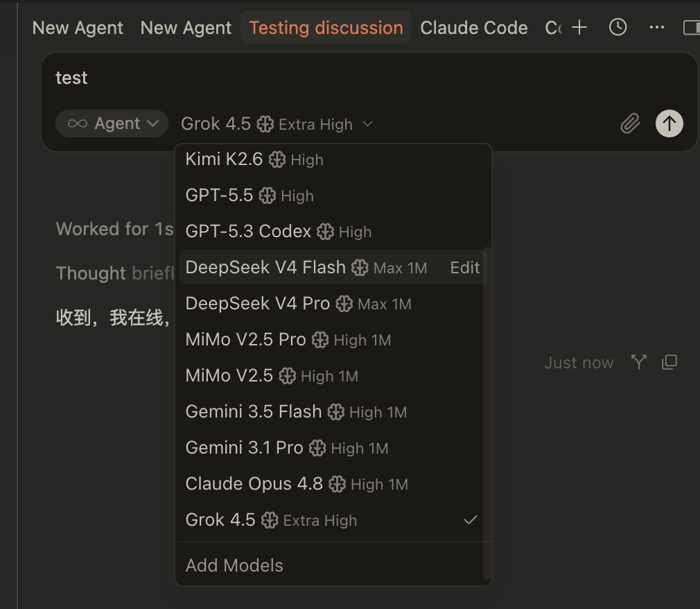
Task: Toggle the side panel icon at top right
Action: point(692,27)
